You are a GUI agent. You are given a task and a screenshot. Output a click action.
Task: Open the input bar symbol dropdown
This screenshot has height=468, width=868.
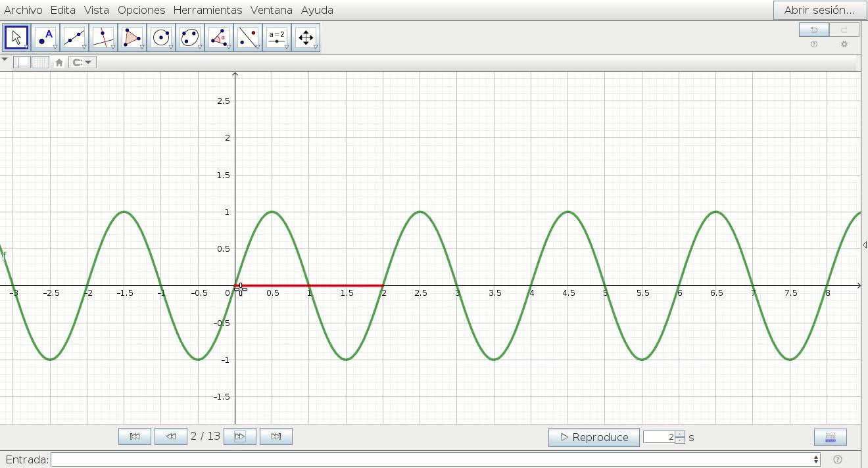(x=816, y=459)
